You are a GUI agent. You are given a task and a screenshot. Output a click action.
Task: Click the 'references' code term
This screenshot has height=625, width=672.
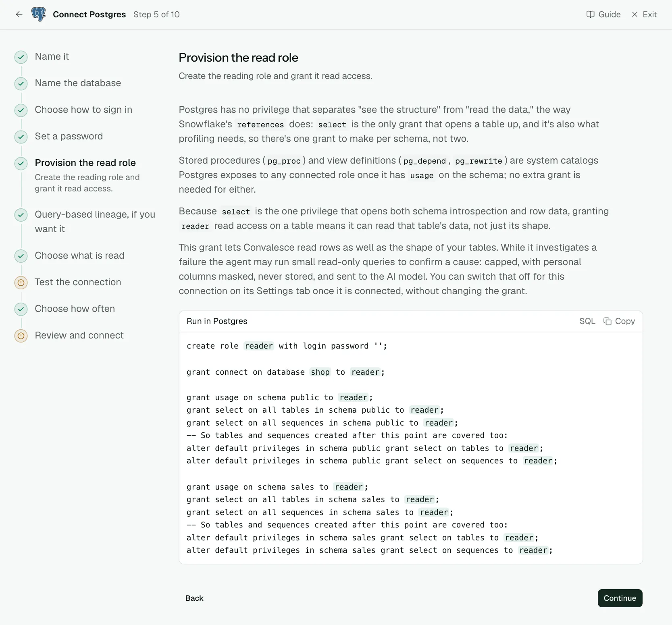tap(260, 125)
